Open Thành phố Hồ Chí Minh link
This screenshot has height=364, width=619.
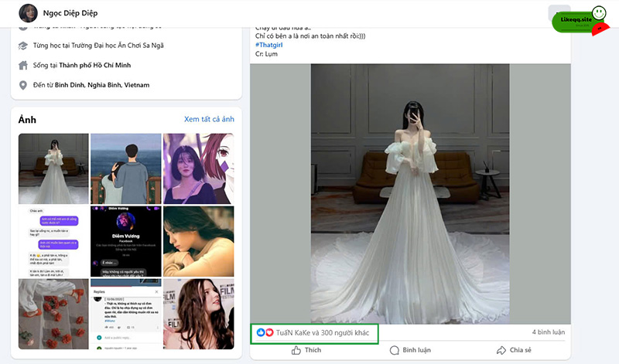(x=94, y=65)
